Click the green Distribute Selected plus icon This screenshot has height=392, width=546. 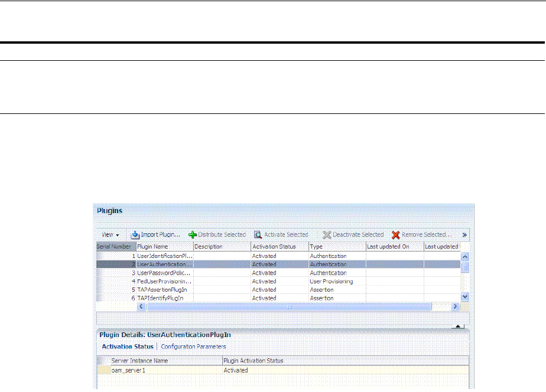[x=192, y=234]
